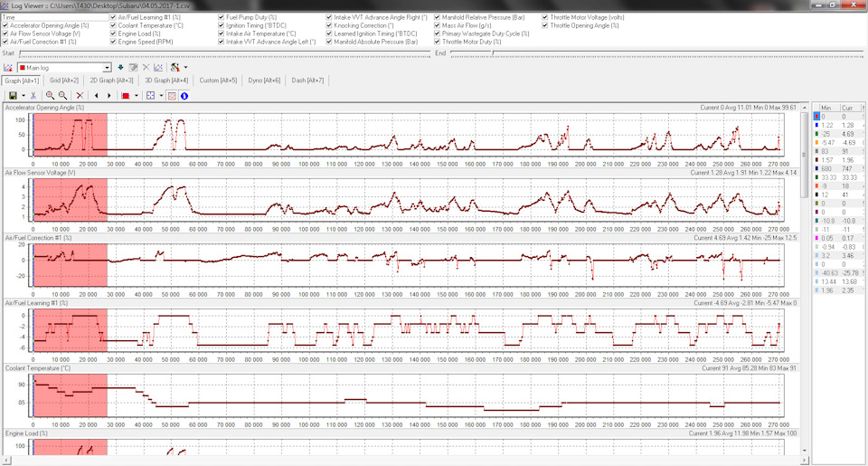Click the Air Flow Sensor Voltage (V) graph title
This screenshot has height=466, width=868.
pyautogui.click(x=41, y=173)
